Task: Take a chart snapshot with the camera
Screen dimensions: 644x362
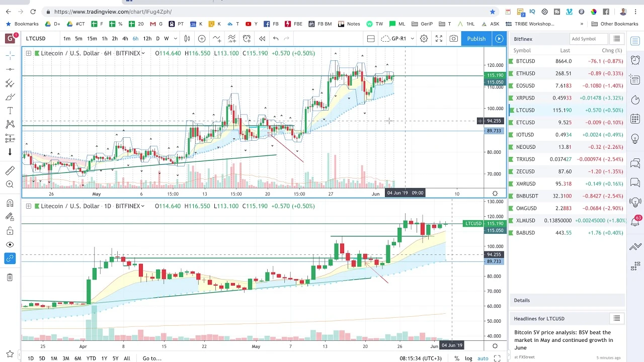Action: click(454, 39)
